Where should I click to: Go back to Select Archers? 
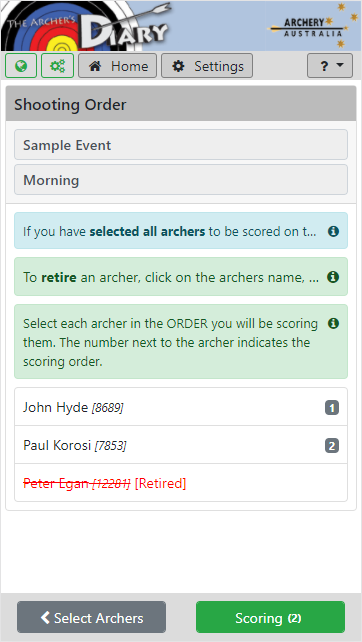pyautogui.click(x=91, y=617)
